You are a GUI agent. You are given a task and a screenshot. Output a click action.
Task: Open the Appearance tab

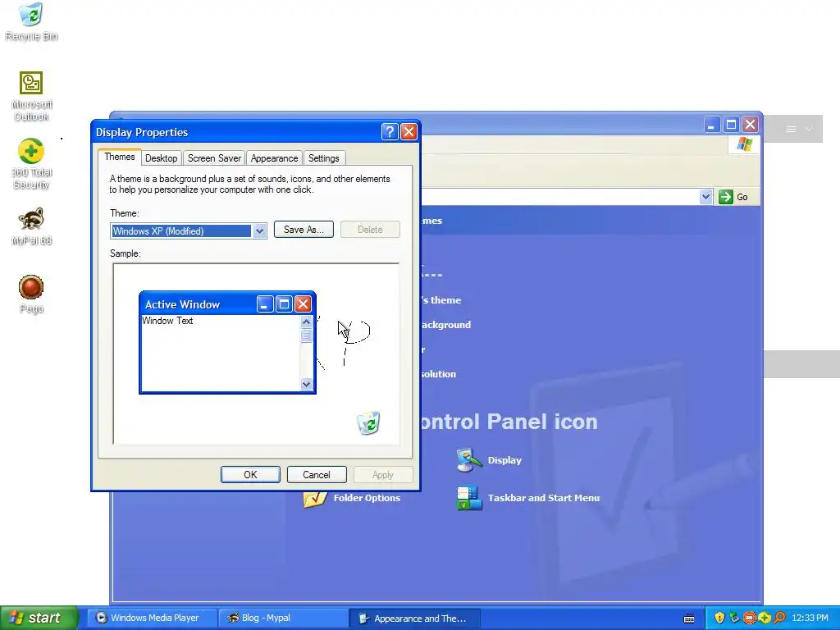(274, 158)
